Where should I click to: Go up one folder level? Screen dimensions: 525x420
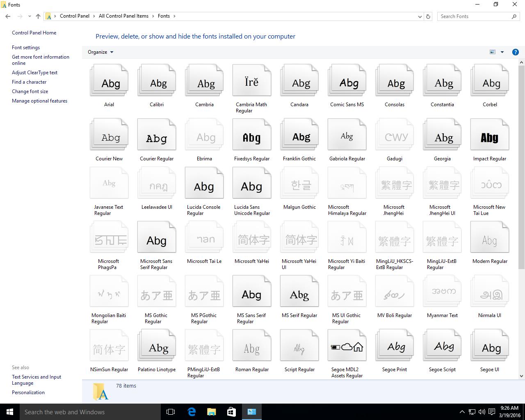38,16
